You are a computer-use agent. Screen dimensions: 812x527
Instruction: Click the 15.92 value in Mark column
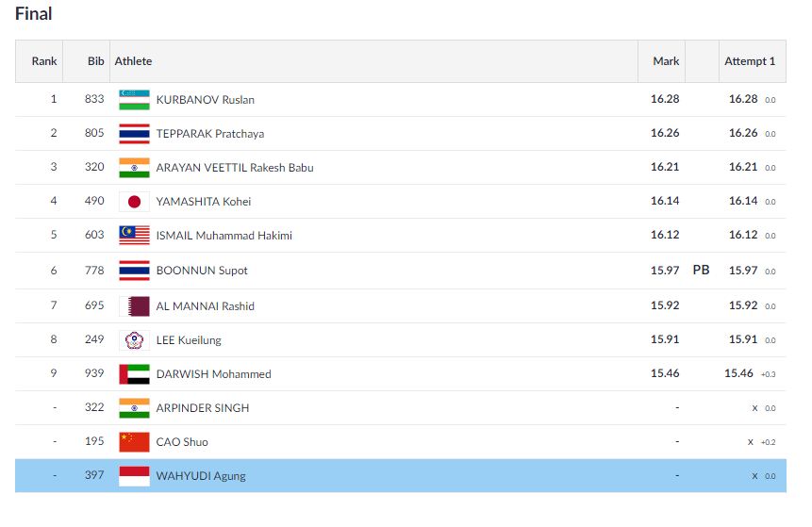pos(665,305)
